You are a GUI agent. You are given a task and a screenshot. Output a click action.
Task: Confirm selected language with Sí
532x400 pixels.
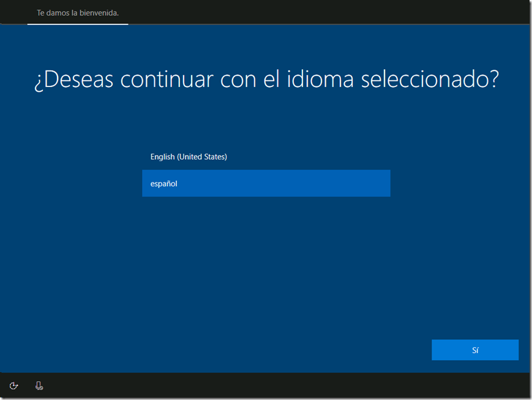pos(474,350)
